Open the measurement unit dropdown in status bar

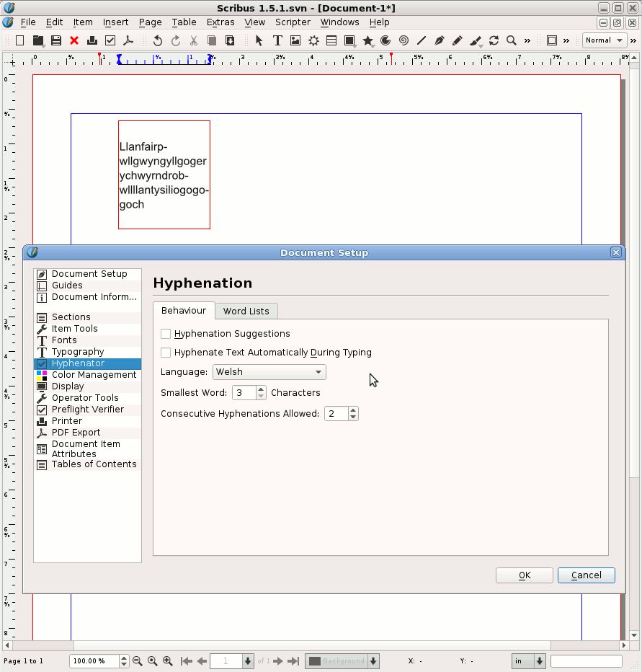pyautogui.click(x=528, y=661)
